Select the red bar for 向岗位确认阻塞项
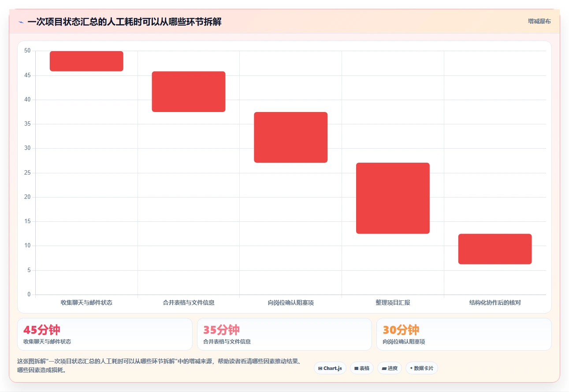The width and height of the screenshot is (569, 392). [x=291, y=138]
